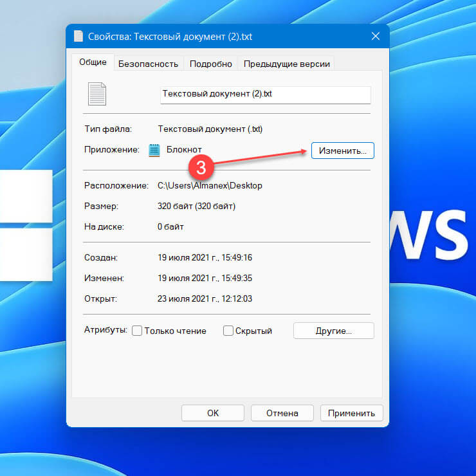Click the Создан label
This screenshot has width=476, height=476.
pos(101,257)
